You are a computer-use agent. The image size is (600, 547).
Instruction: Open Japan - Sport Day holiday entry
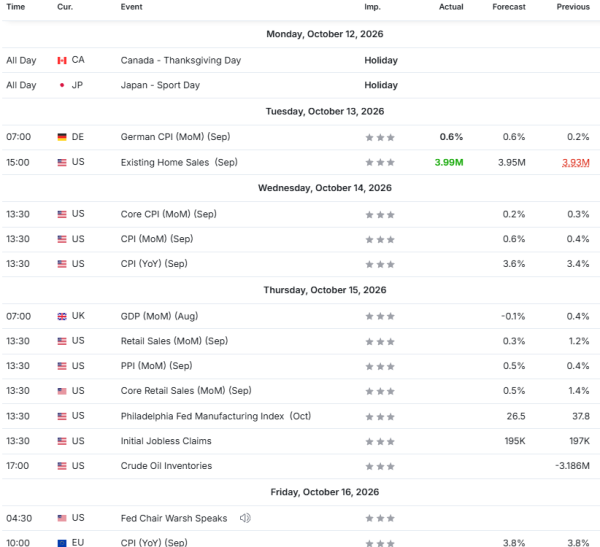tap(160, 85)
